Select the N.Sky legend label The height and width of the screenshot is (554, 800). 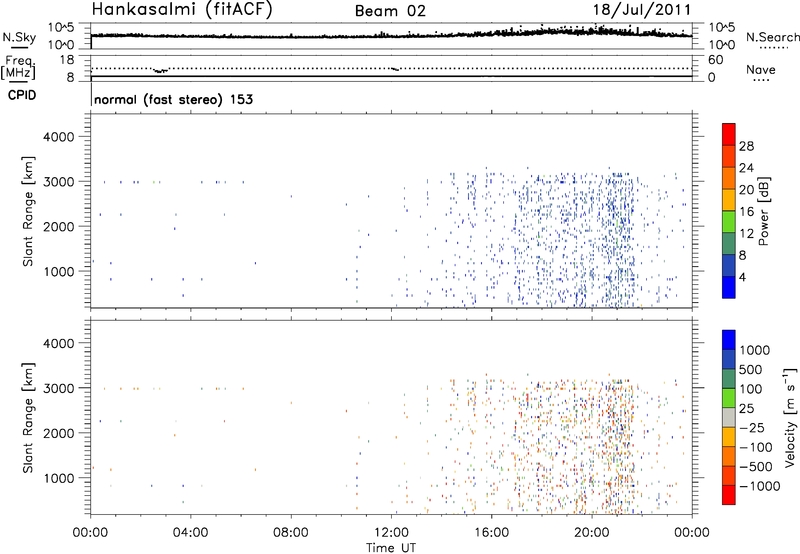(19, 37)
